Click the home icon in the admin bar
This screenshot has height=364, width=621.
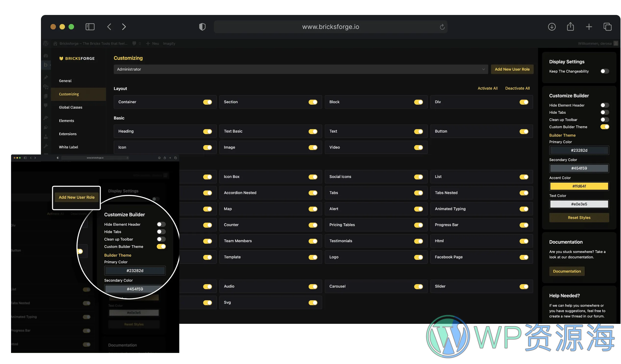[55, 43]
